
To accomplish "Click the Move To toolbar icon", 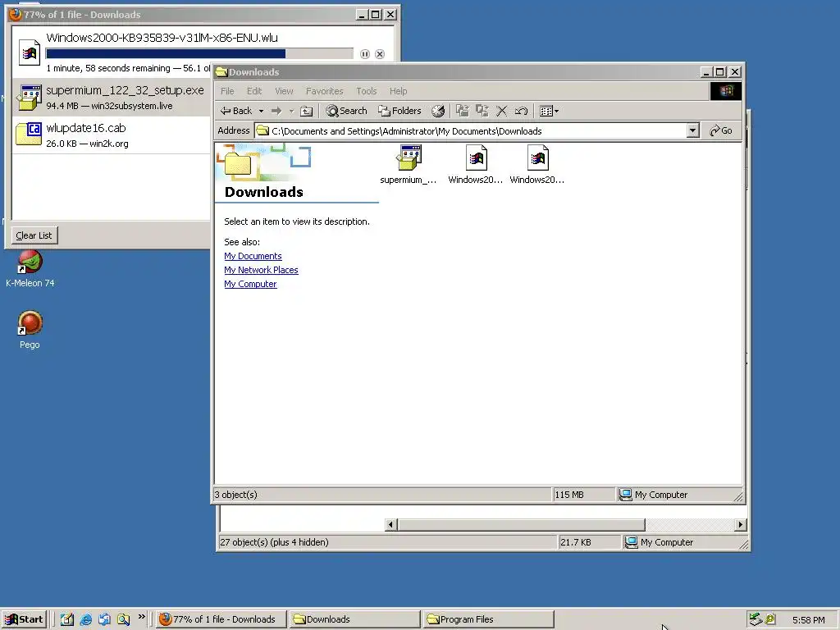I will click(x=463, y=111).
